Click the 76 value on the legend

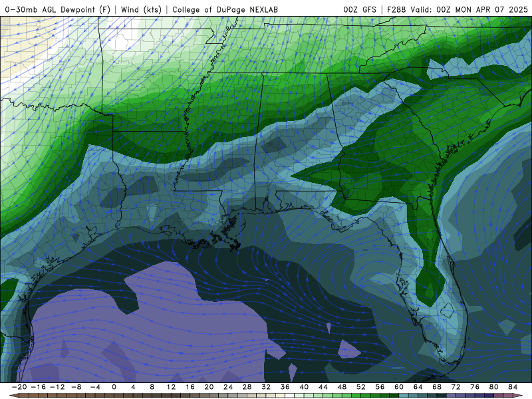point(475,387)
